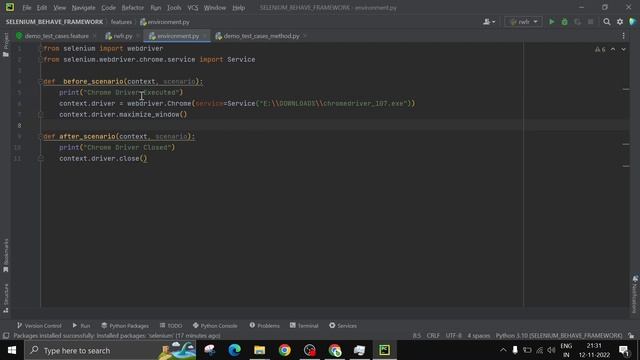Open File Explorer from taskbar

260,350
